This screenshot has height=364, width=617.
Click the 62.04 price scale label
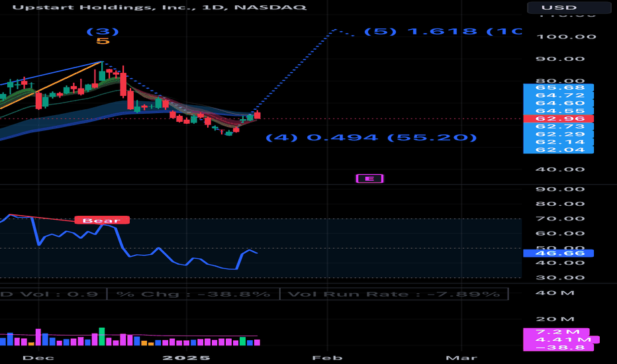click(x=558, y=150)
